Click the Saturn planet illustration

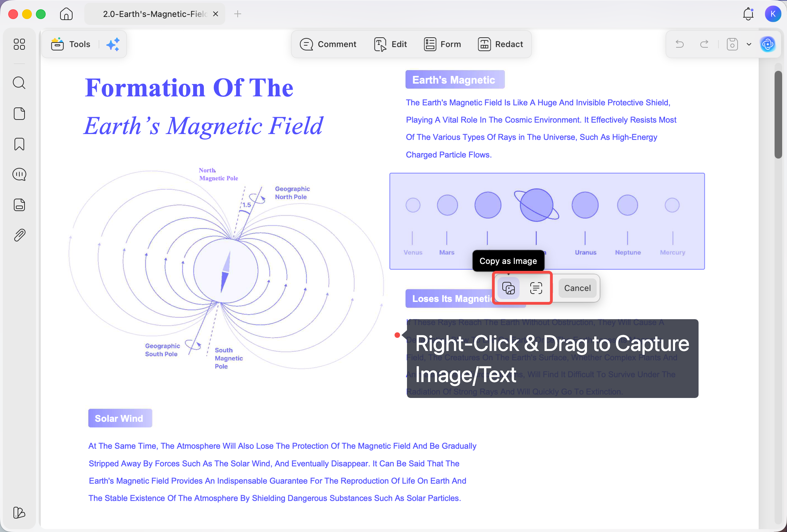(537, 205)
